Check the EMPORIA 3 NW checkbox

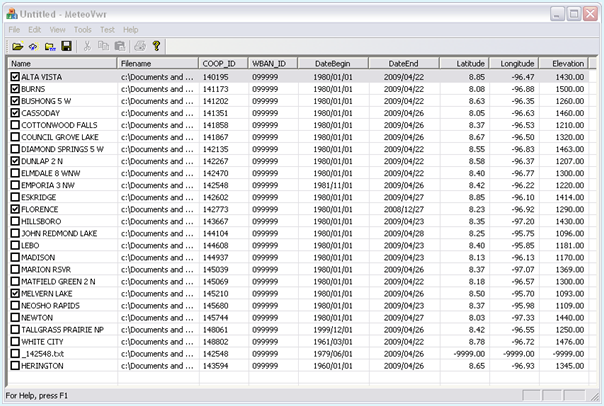tap(15, 185)
